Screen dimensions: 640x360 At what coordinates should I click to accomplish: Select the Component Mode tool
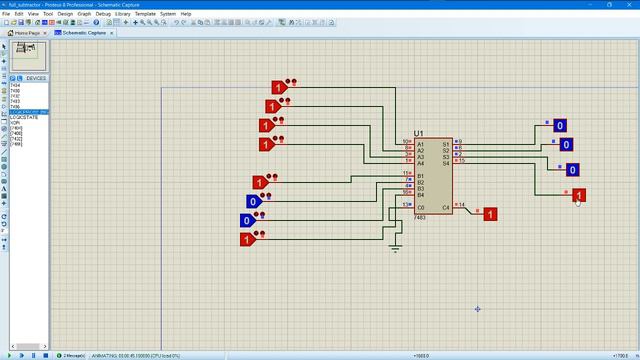(4, 54)
